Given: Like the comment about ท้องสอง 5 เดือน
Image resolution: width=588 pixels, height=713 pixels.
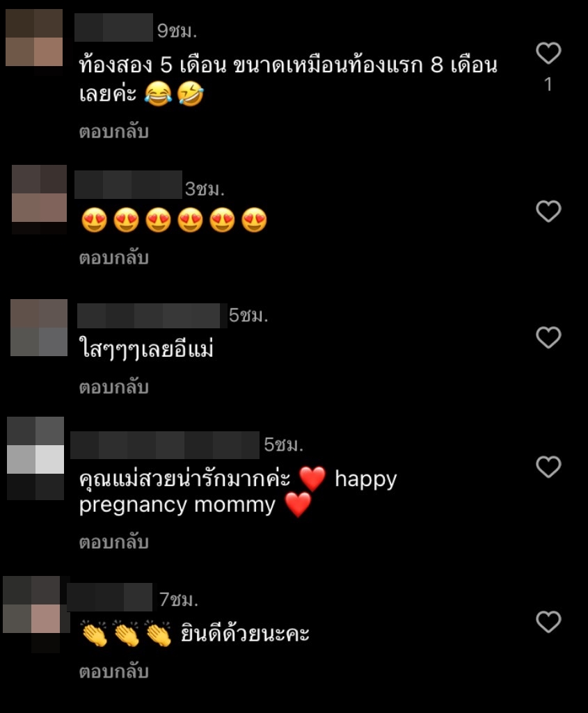Looking at the screenshot, I should [548, 53].
